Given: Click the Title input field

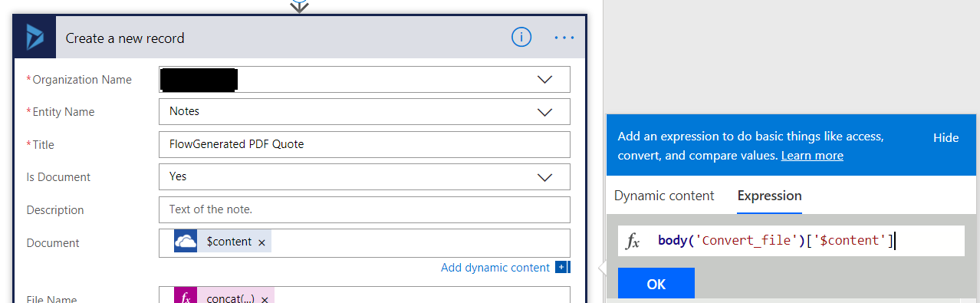Looking at the screenshot, I should 364,144.
